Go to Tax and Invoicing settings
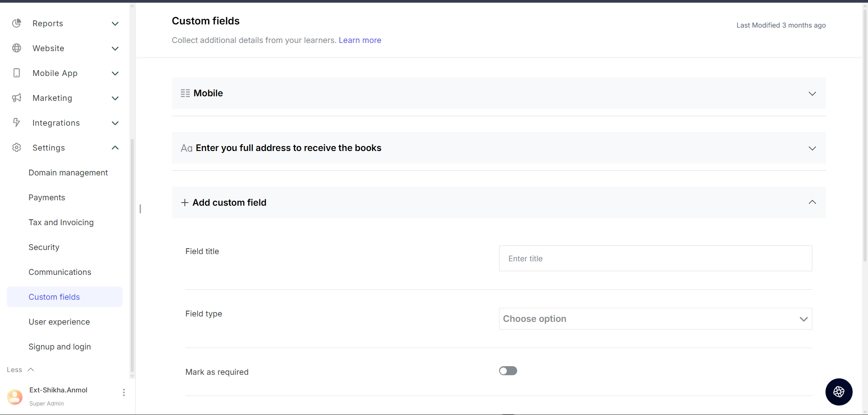The image size is (868, 415). (61, 222)
